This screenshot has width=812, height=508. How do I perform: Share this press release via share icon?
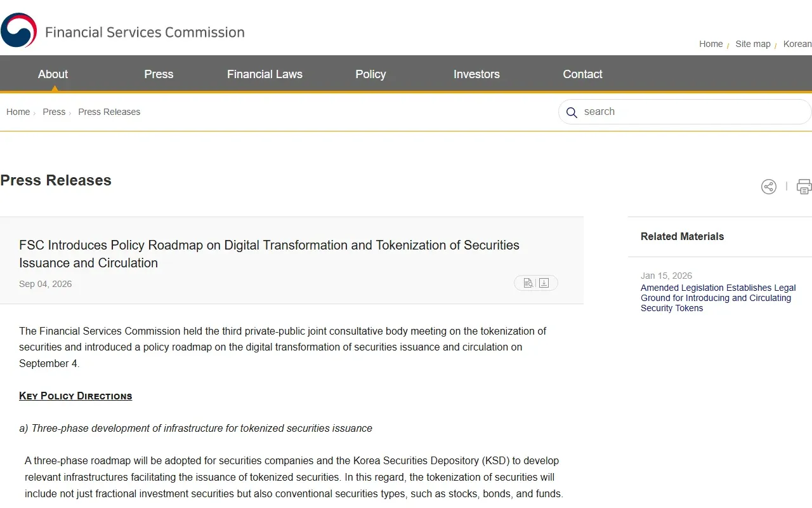[769, 187]
